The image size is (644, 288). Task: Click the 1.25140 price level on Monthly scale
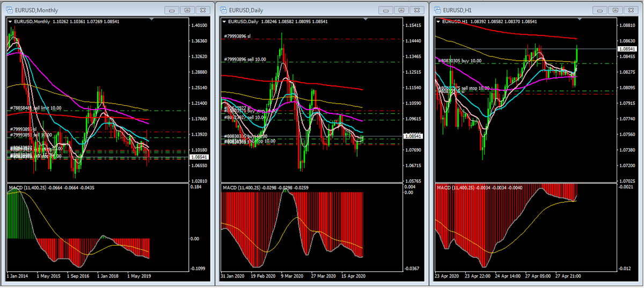click(x=199, y=88)
